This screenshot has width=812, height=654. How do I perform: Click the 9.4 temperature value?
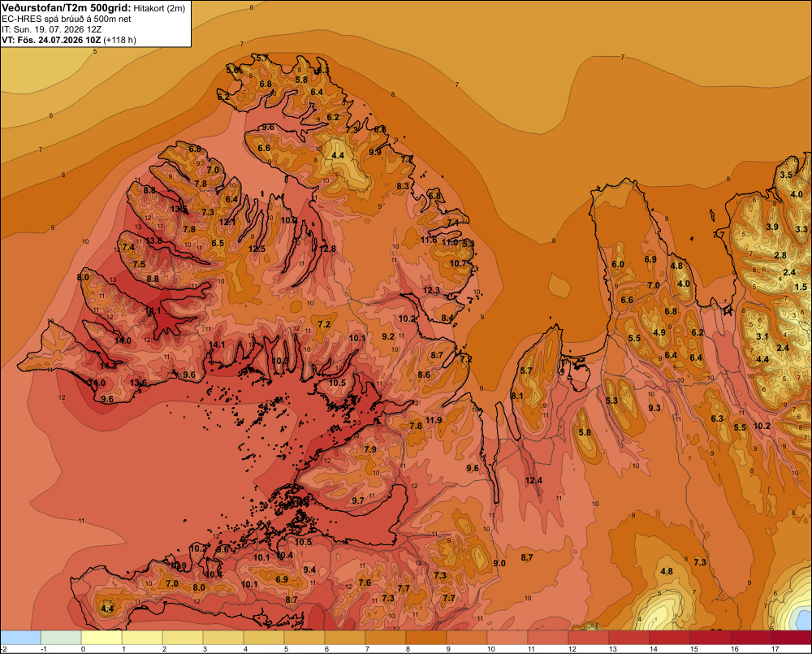coord(309,570)
